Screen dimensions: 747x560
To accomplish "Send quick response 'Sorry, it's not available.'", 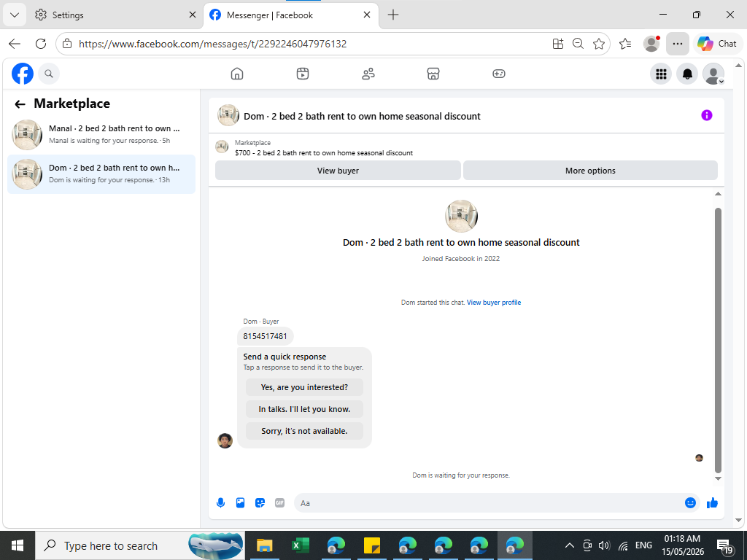I will [x=304, y=431].
